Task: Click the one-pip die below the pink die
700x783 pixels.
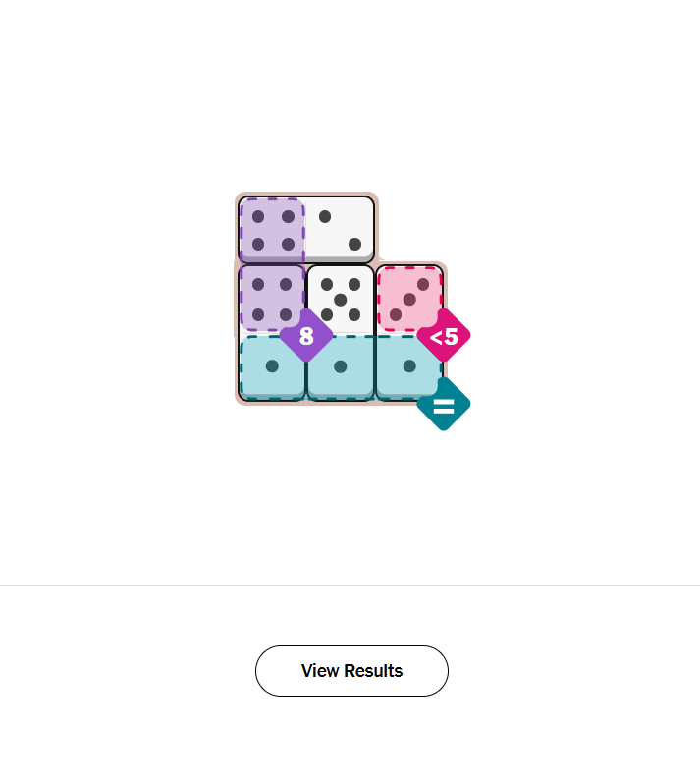Action: click(x=409, y=366)
